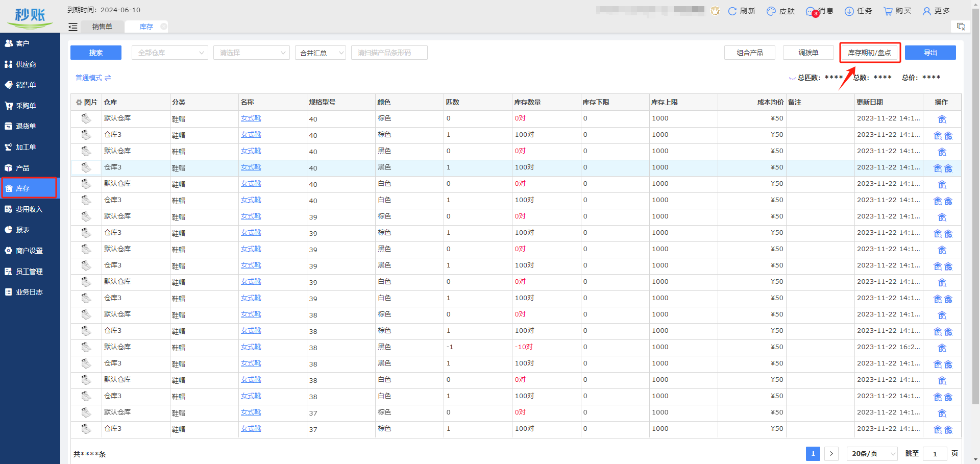Image resolution: width=980 pixels, height=464 pixels.
Task: Switch to the 销售单 tab
Action: (102, 27)
